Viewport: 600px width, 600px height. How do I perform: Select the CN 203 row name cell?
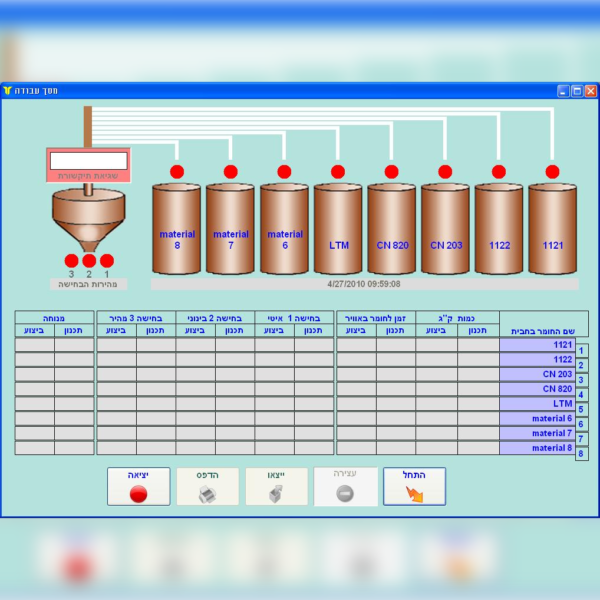tap(536, 374)
